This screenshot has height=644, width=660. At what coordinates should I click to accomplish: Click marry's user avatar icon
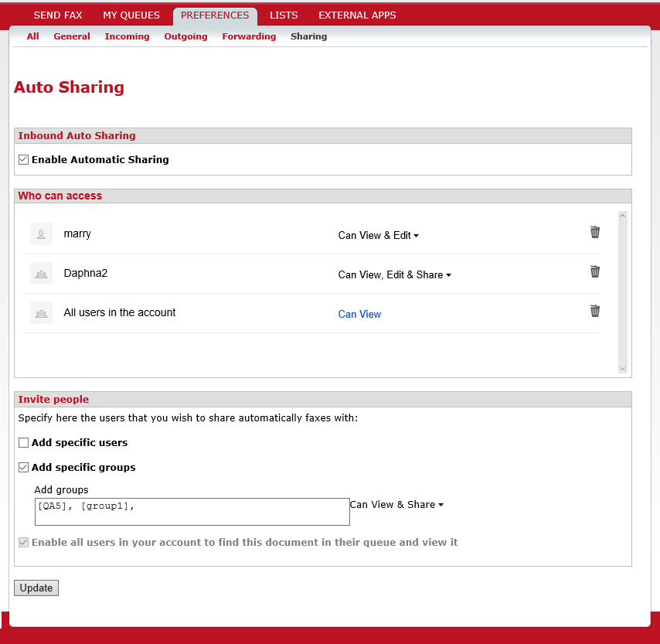[x=41, y=234]
